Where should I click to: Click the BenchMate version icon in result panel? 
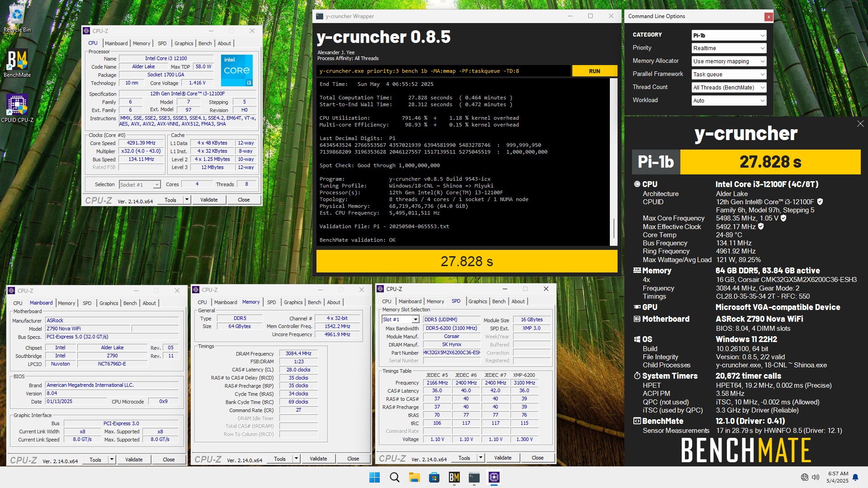pos(637,421)
